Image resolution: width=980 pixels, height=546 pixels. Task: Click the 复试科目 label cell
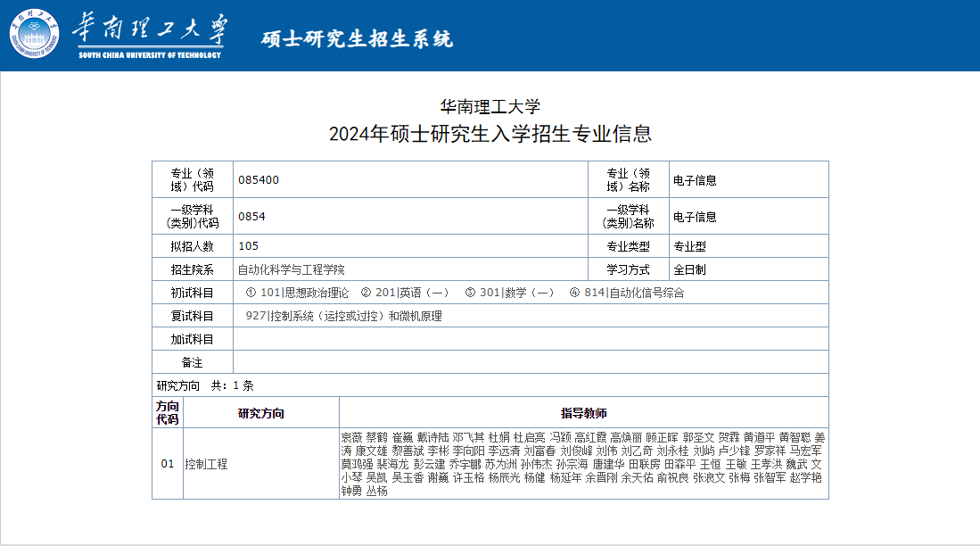coord(193,316)
